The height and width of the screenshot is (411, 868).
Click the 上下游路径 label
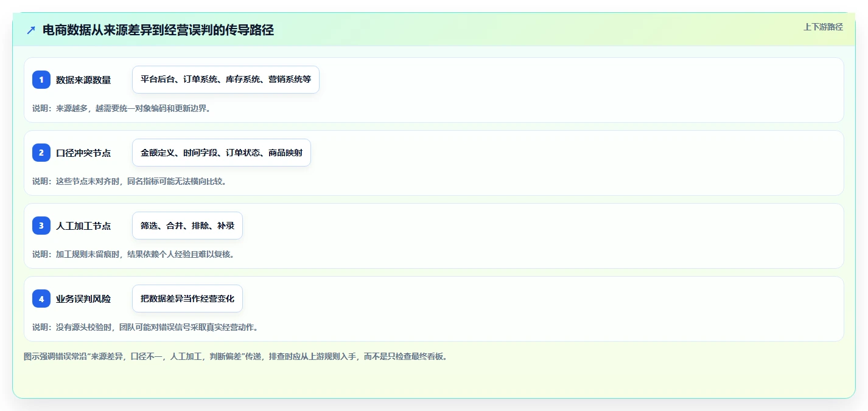(823, 27)
